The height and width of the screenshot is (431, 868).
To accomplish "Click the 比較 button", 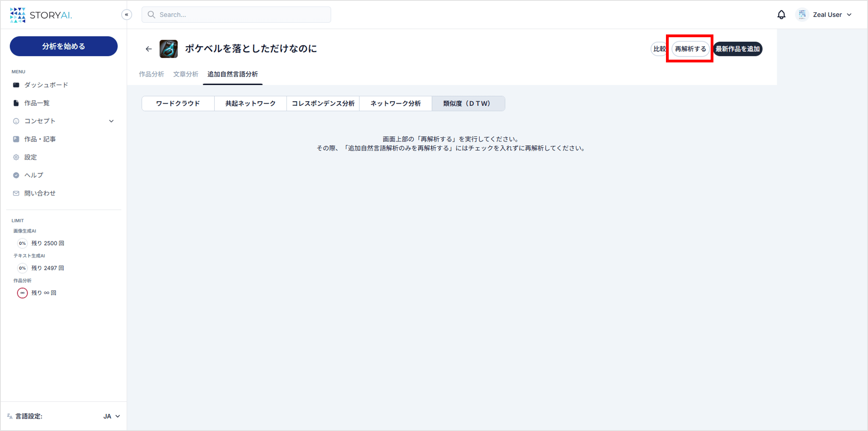I will [x=659, y=49].
